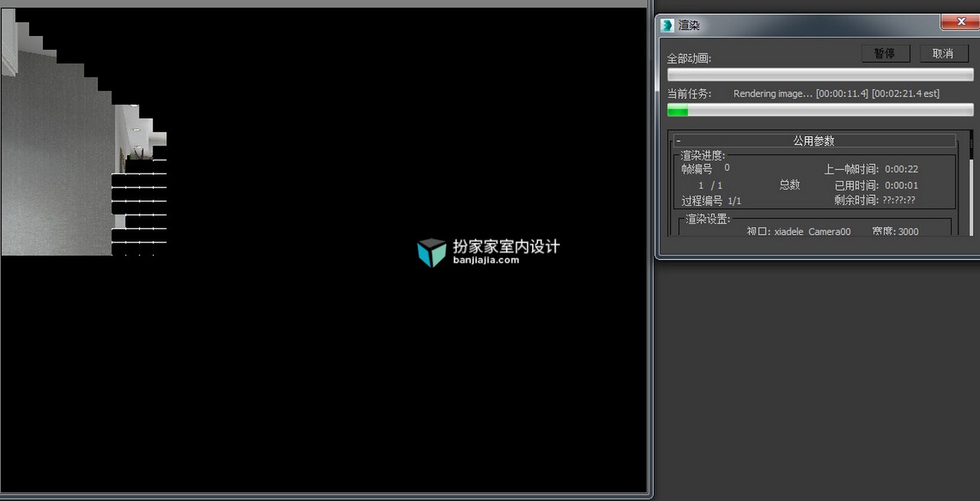980x501 pixels.
Task: Click the Rendering image status text
Action: pyautogui.click(x=773, y=93)
